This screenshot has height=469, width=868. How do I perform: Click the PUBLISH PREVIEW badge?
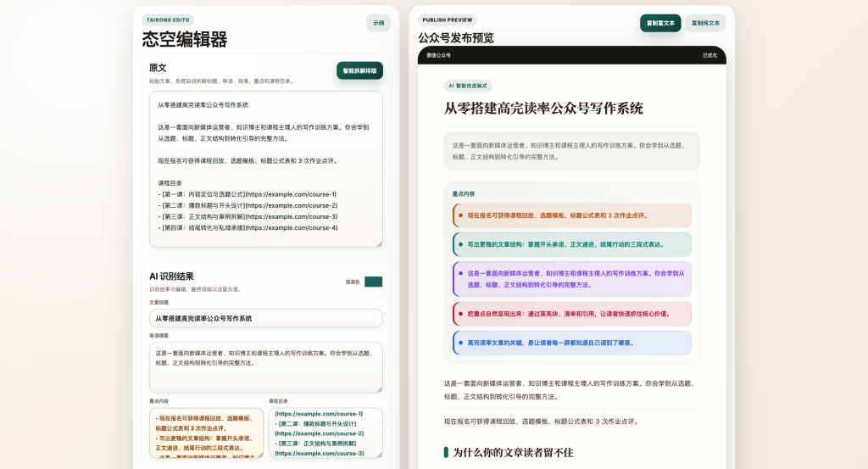point(448,20)
